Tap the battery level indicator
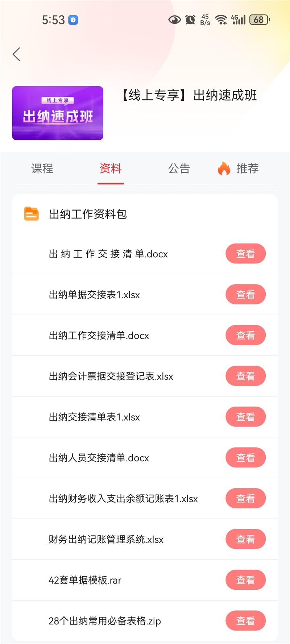This screenshot has width=290, height=644. pyautogui.click(x=260, y=20)
